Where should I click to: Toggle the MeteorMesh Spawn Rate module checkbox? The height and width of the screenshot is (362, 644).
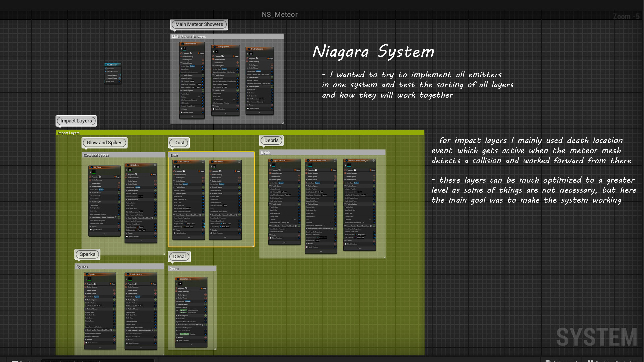click(203, 69)
